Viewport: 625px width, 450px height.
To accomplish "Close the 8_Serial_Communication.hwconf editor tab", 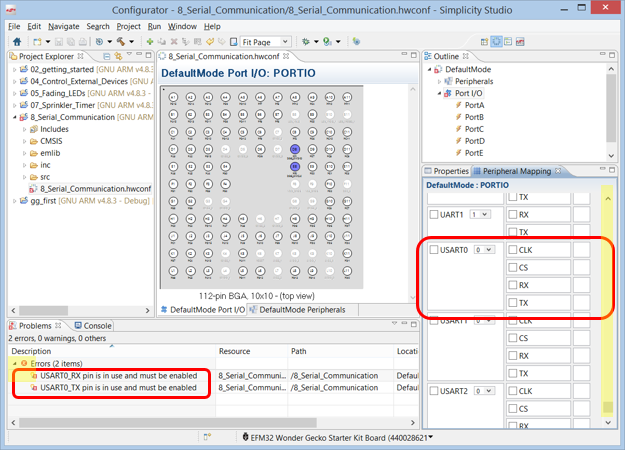I will (x=286, y=56).
